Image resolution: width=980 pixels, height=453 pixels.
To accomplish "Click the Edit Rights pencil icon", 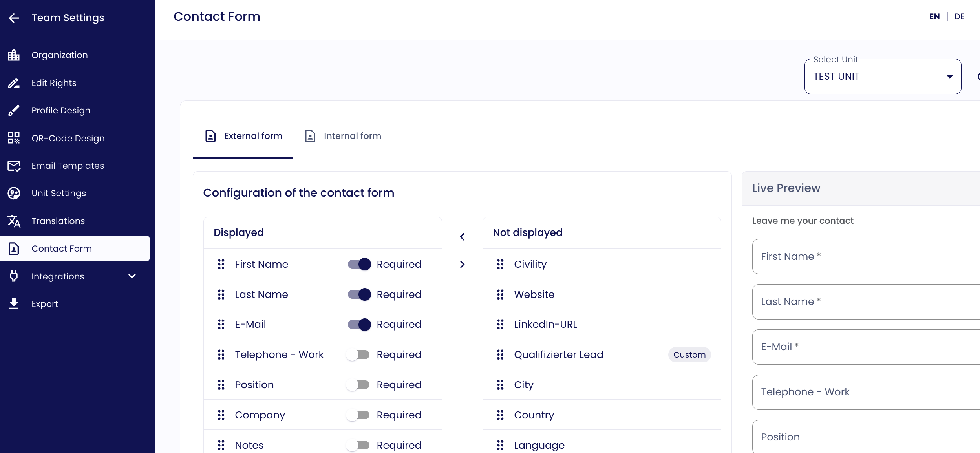I will 14,83.
